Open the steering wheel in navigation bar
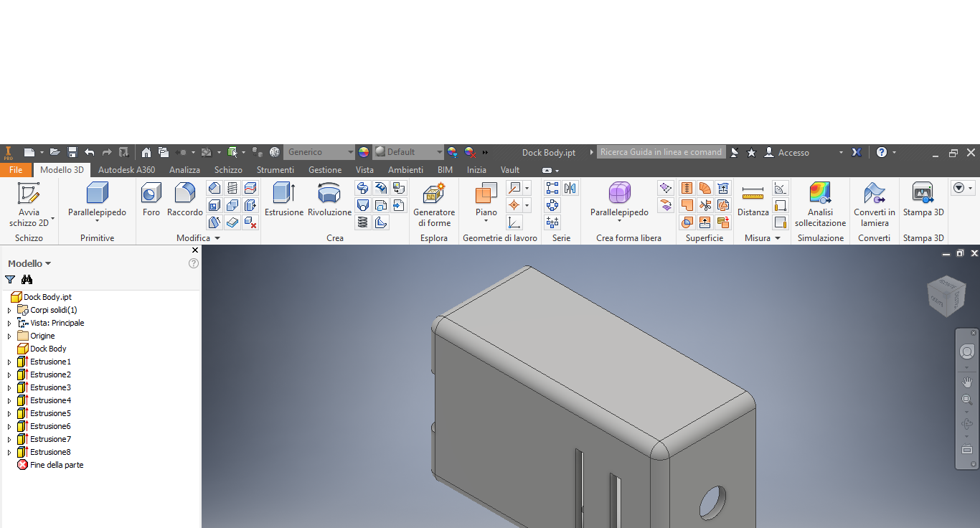 coord(967,352)
